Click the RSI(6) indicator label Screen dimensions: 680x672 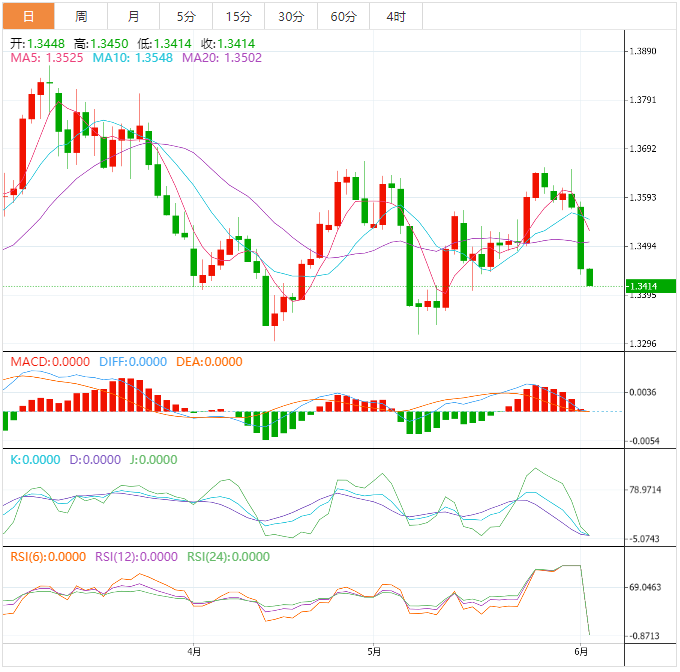[x=47, y=557]
